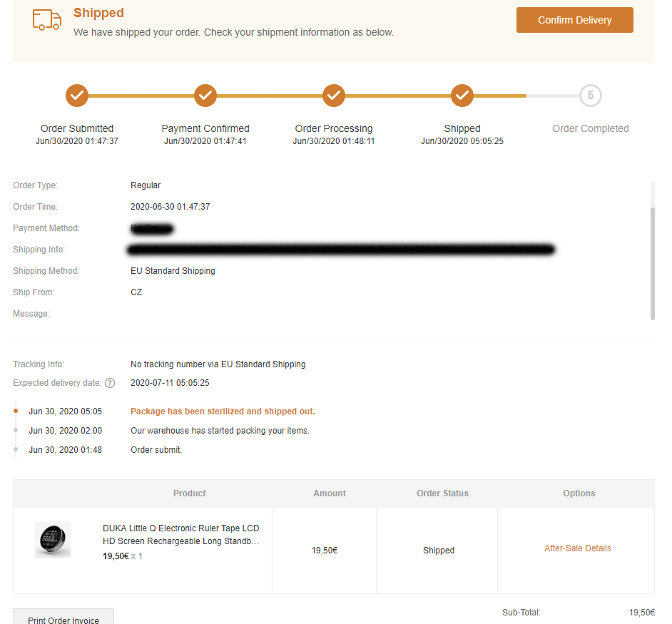This screenshot has width=672, height=624.
Task: Open the After-Sale Details link
Action: [578, 548]
